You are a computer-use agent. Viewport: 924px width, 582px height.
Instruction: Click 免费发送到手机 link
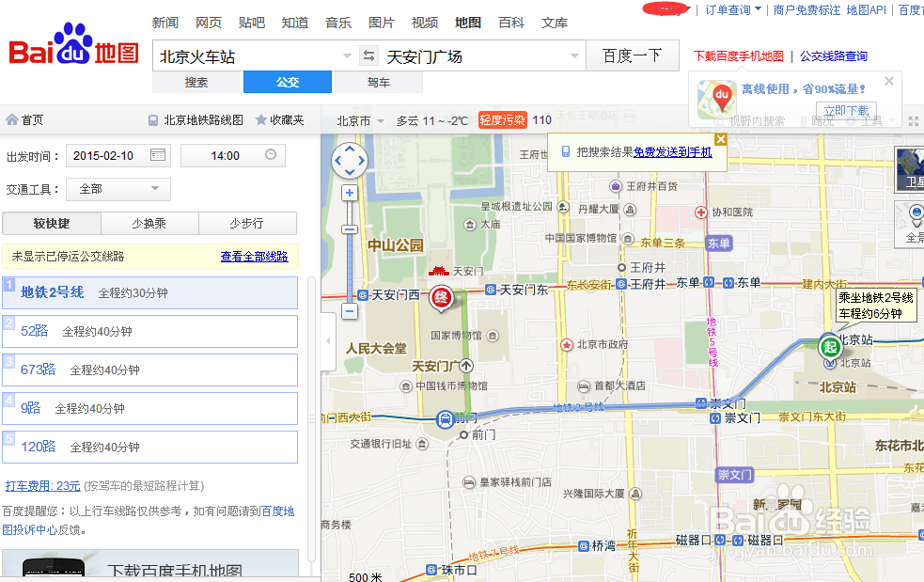pos(672,152)
